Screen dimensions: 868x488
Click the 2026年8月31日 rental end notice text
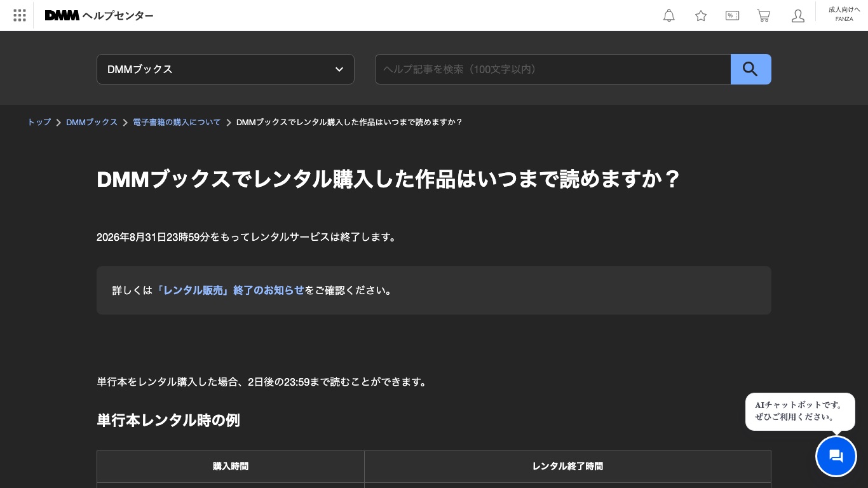248,237
